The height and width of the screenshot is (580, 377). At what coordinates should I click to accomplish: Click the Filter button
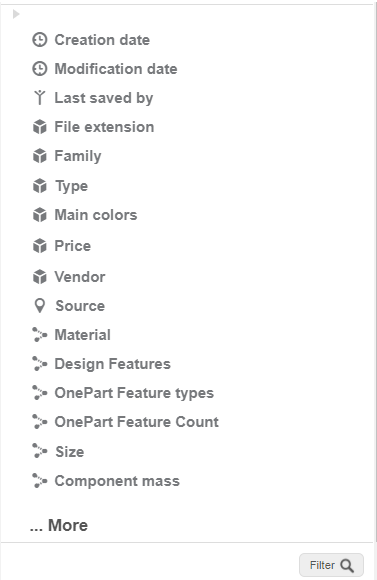[331, 565]
